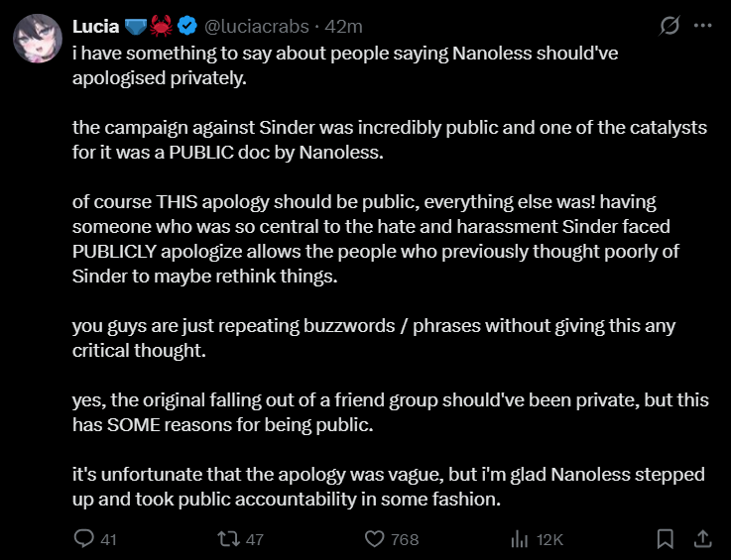The height and width of the screenshot is (560, 731).
Task: Open the Lucia display name link
Action: (x=95, y=27)
